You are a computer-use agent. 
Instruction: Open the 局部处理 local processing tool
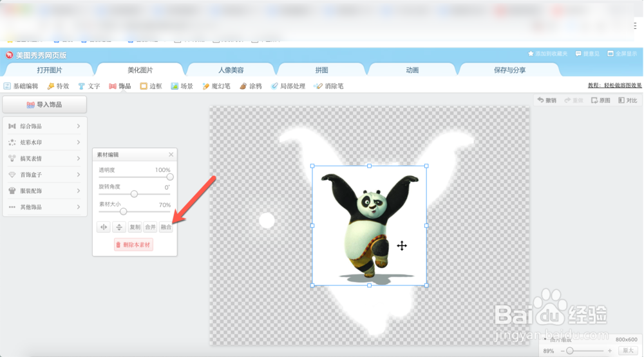[288, 86]
